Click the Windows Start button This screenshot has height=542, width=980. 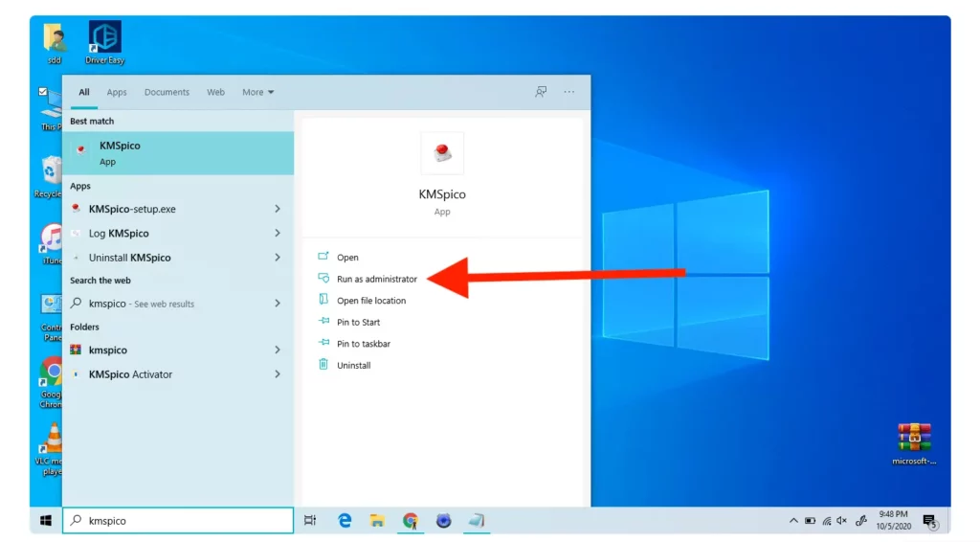45,520
